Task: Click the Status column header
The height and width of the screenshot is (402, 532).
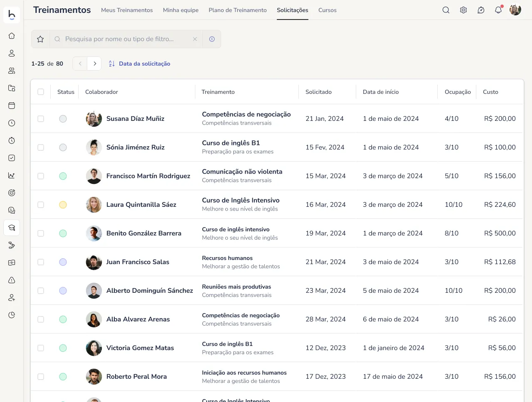Action: point(66,92)
